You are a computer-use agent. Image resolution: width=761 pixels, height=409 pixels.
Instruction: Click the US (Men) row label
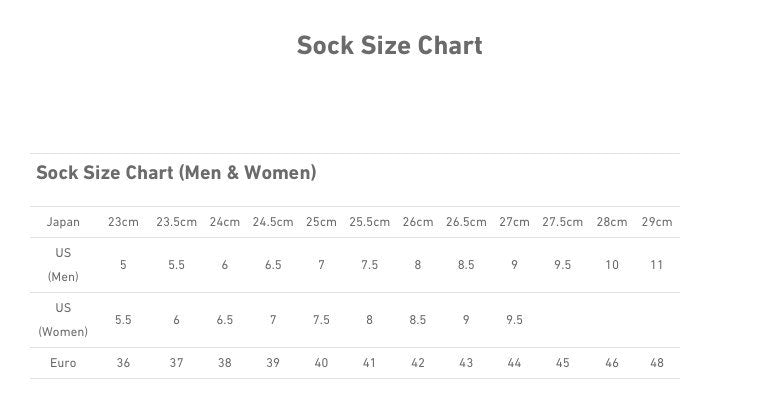[x=63, y=265]
